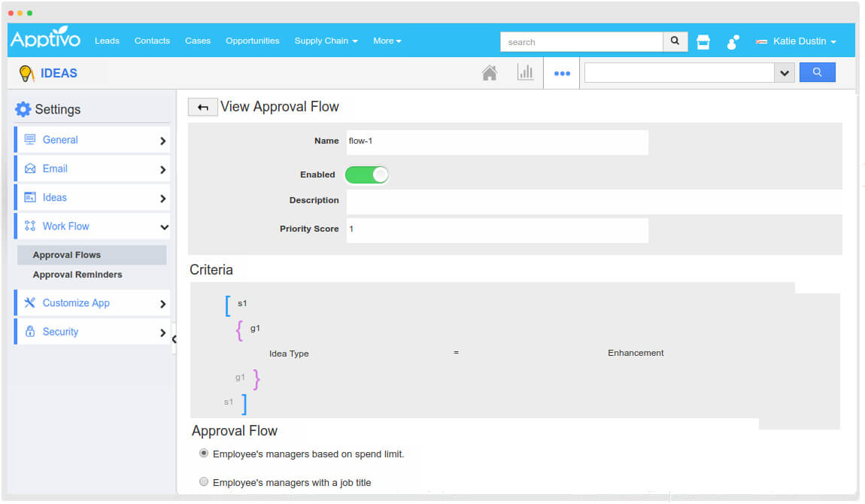Open the Ideas home view icon
This screenshot has height=504, width=865.
pyautogui.click(x=490, y=71)
